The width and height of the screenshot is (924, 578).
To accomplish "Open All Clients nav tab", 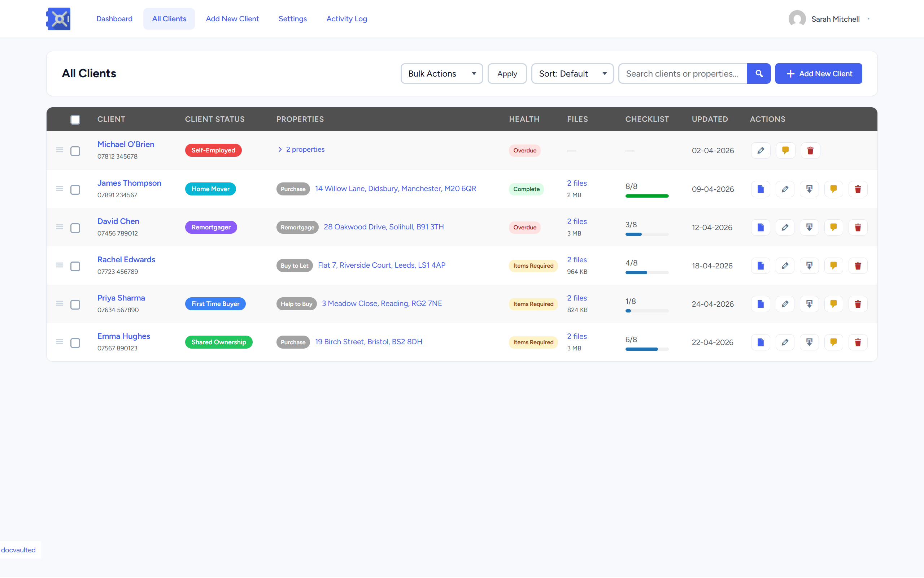I will [x=169, y=19].
